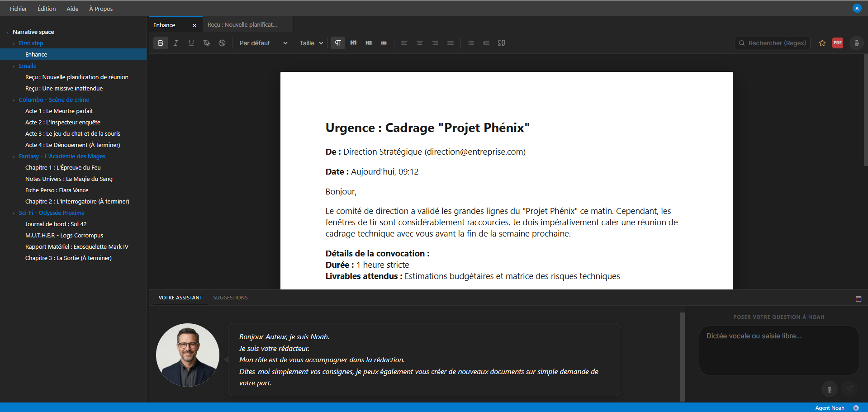Collapse the "Columbo - Scène de crime" folder
868x412 pixels.
14,100
